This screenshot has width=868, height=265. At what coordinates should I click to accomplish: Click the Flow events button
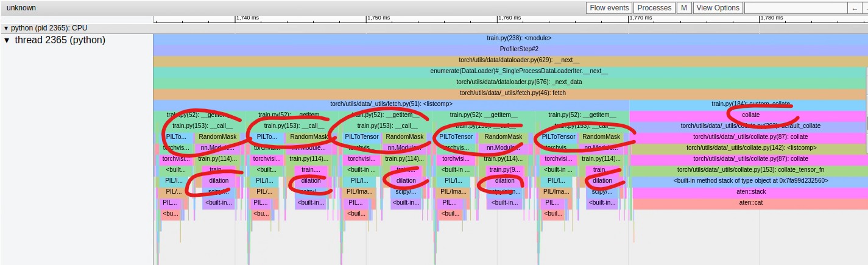click(609, 8)
